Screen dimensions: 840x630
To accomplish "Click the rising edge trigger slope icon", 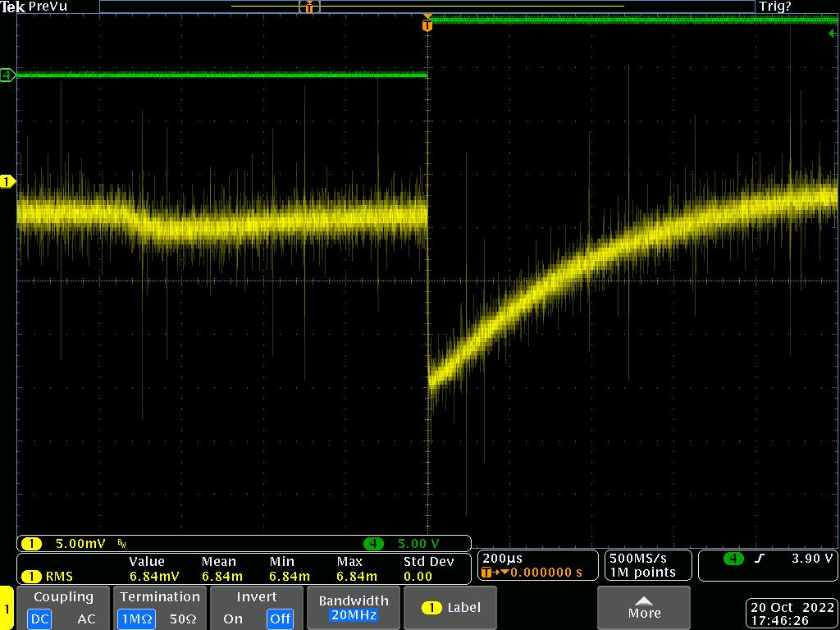I will pos(760,559).
